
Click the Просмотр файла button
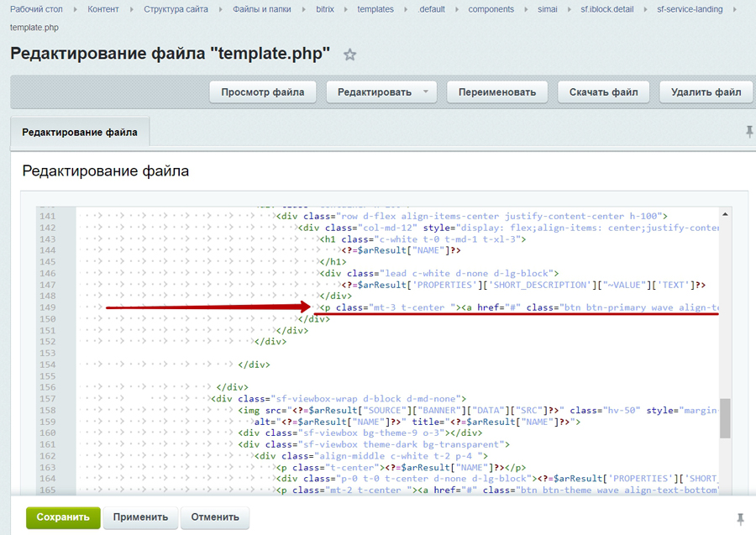tap(262, 92)
